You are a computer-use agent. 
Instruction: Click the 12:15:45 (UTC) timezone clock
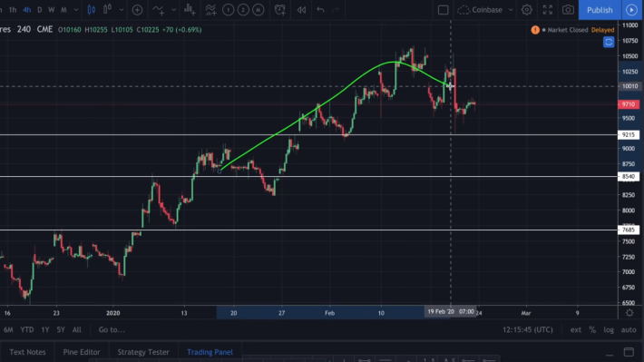coord(528,329)
